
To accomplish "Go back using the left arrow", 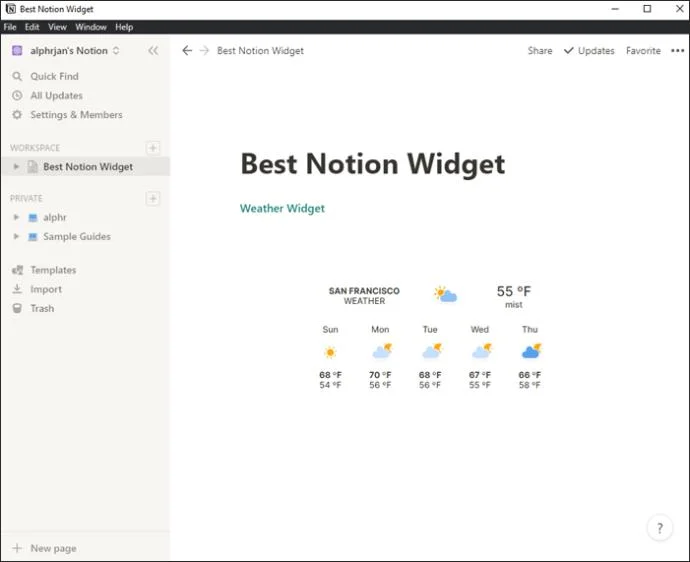I will tap(187, 51).
